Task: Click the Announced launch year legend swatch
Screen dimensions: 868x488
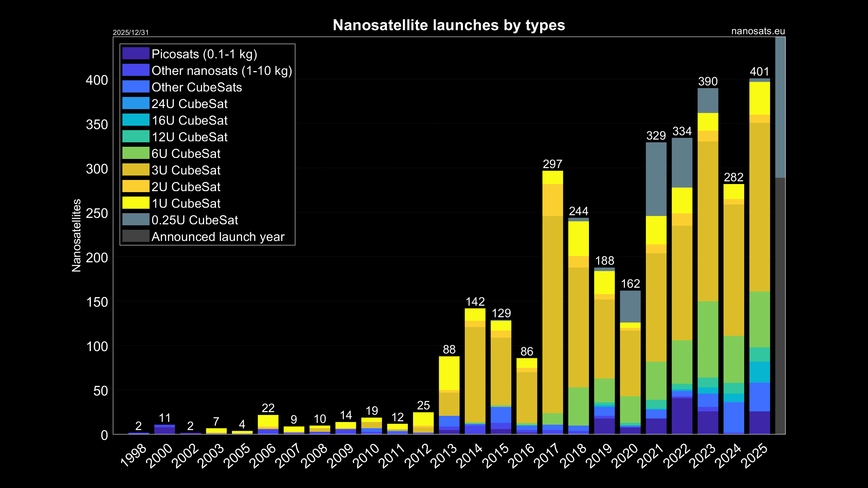Action: click(136, 236)
